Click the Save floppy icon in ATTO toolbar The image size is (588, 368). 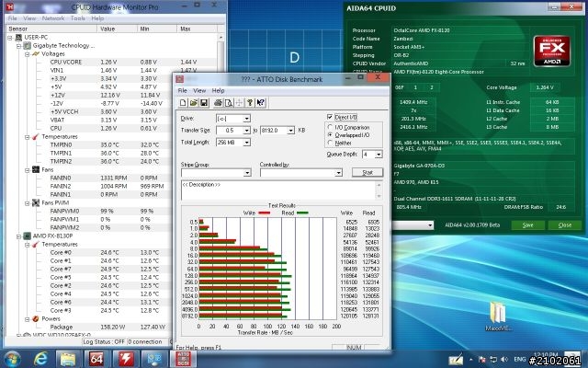[x=204, y=102]
